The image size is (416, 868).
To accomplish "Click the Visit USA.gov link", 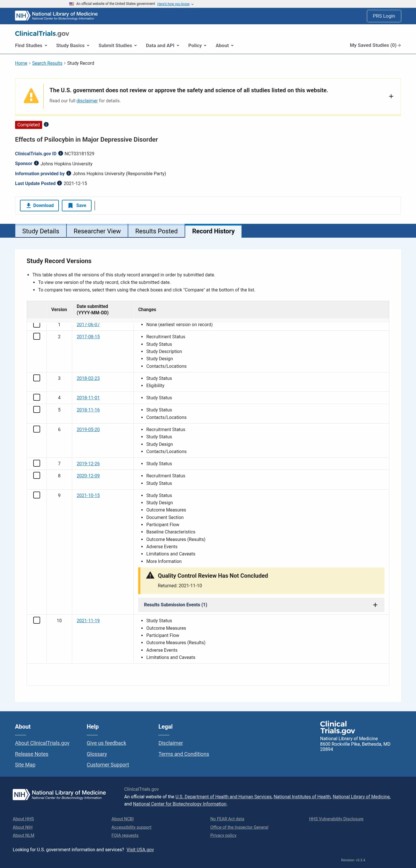I will (140, 849).
